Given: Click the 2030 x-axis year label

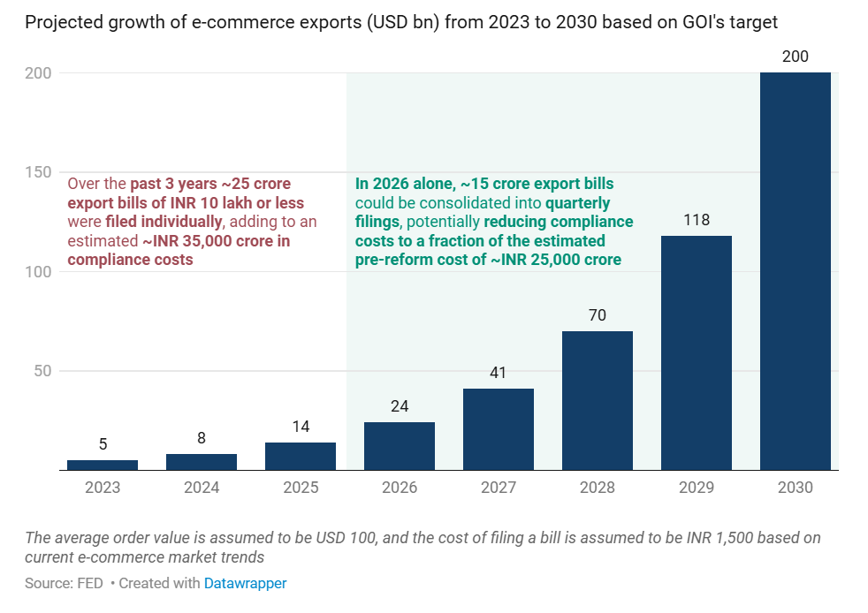Looking at the screenshot, I should [x=795, y=488].
